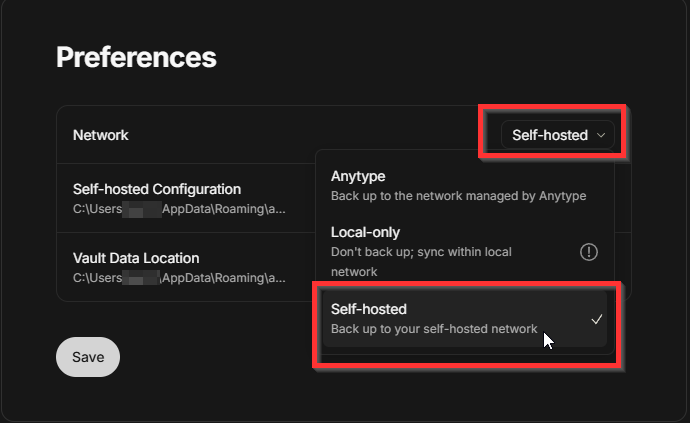Click the Preferences heading
This screenshot has width=690, height=423.
pos(136,57)
